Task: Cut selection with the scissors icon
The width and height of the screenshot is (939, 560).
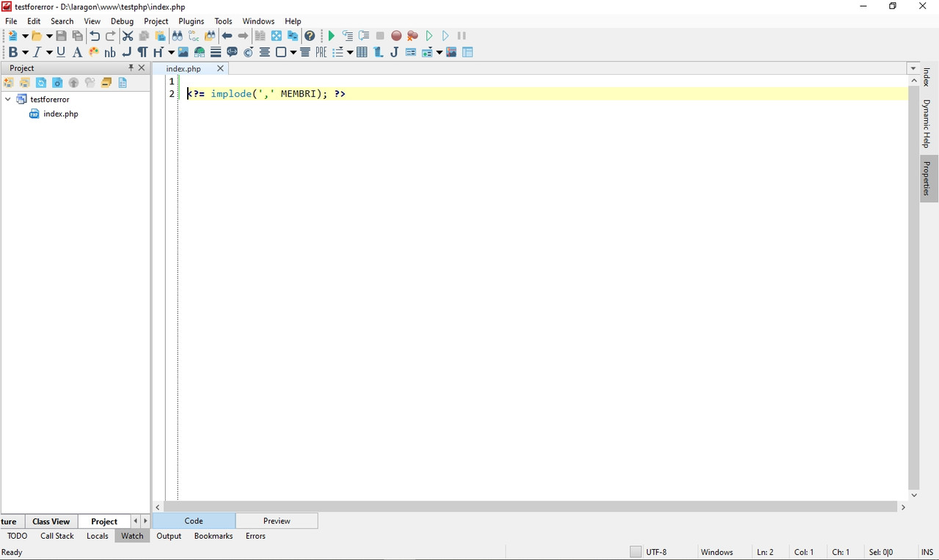Action: click(x=128, y=36)
